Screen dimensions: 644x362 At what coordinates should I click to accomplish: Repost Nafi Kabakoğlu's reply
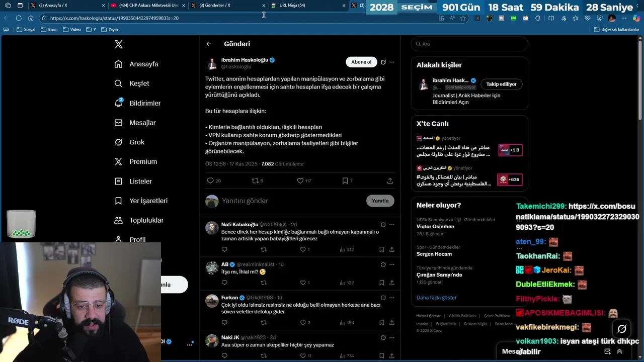(x=264, y=249)
